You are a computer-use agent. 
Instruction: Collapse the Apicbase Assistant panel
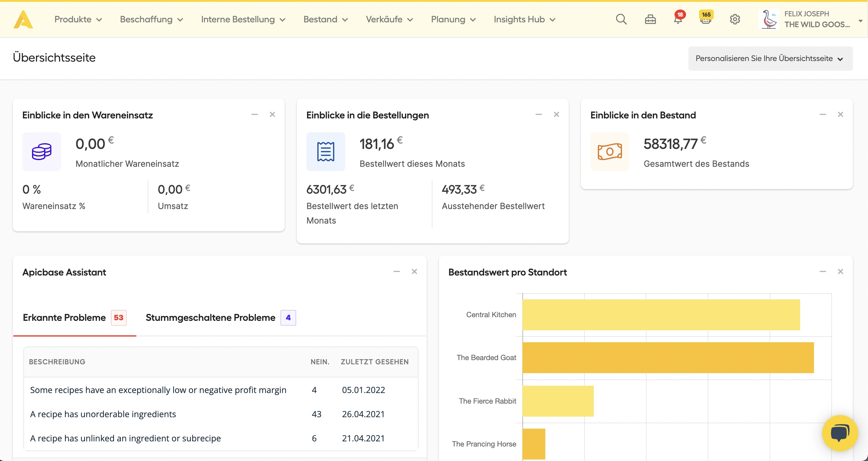[397, 271]
